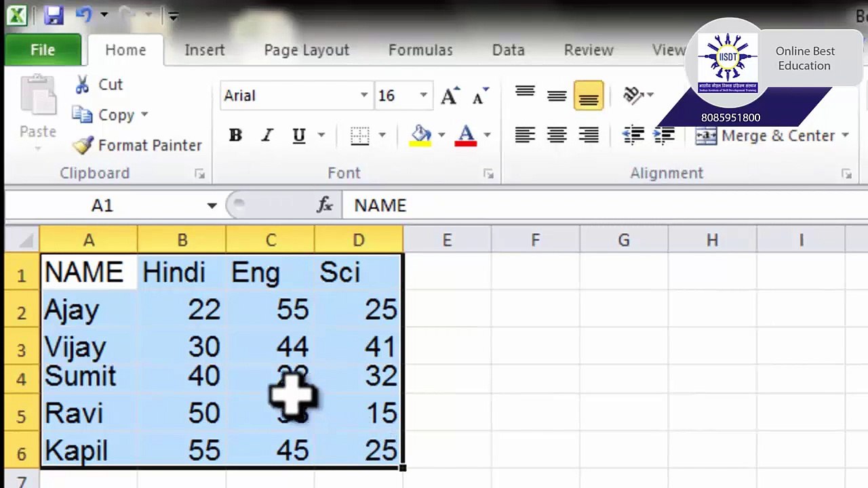
Task: Apply the yellow fill color
Action: (421, 136)
